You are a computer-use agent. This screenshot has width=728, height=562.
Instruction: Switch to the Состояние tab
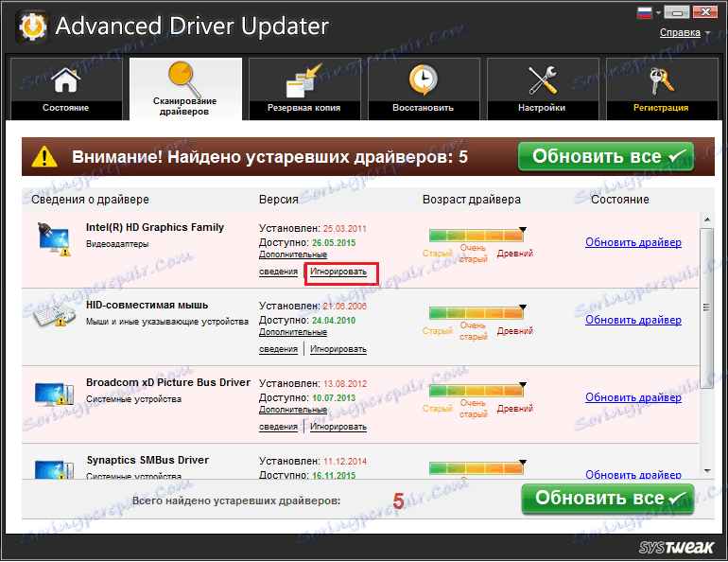tap(66, 89)
